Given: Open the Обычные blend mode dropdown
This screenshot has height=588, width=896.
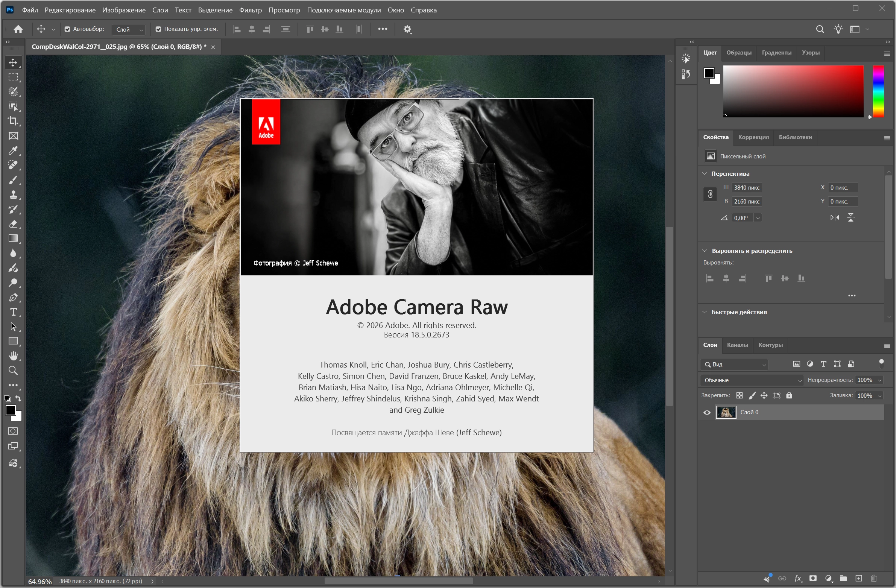Looking at the screenshot, I should tap(752, 380).
